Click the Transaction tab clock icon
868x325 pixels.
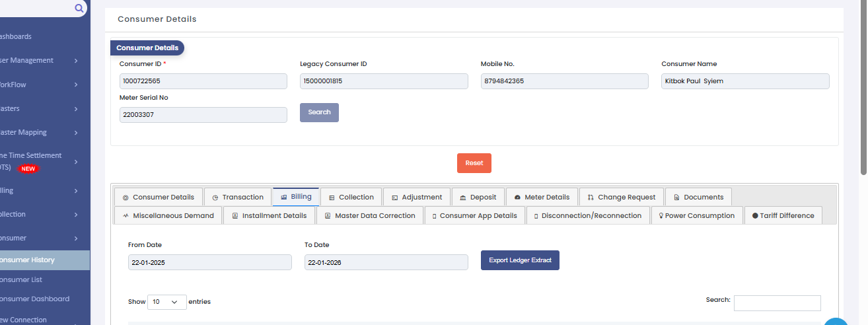(215, 198)
